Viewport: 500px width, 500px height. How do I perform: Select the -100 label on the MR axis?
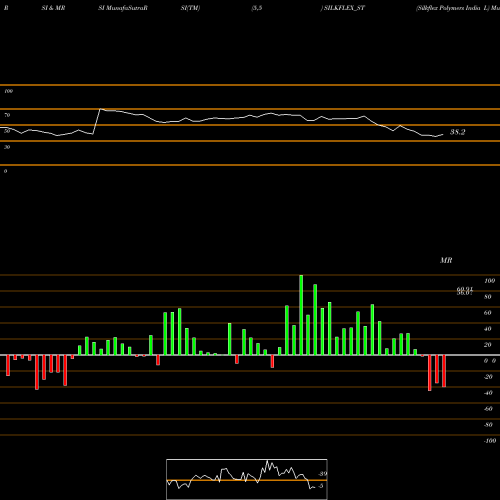pyautogui.click(x=490, y=441)
